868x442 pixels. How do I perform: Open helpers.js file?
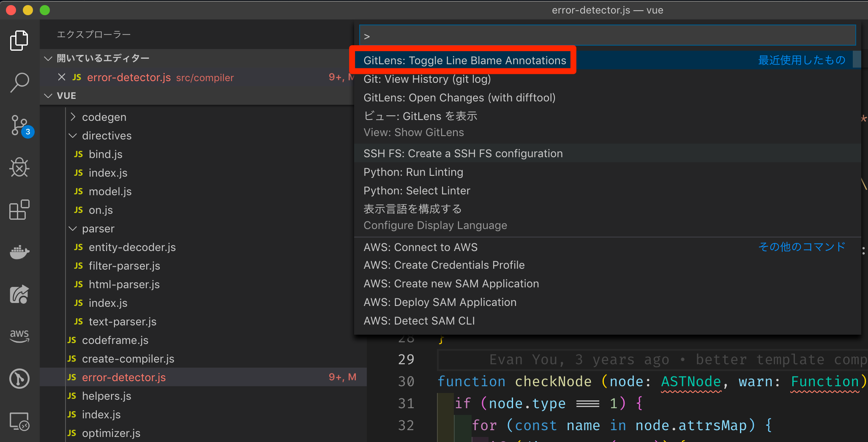click(x=106, y=396)
